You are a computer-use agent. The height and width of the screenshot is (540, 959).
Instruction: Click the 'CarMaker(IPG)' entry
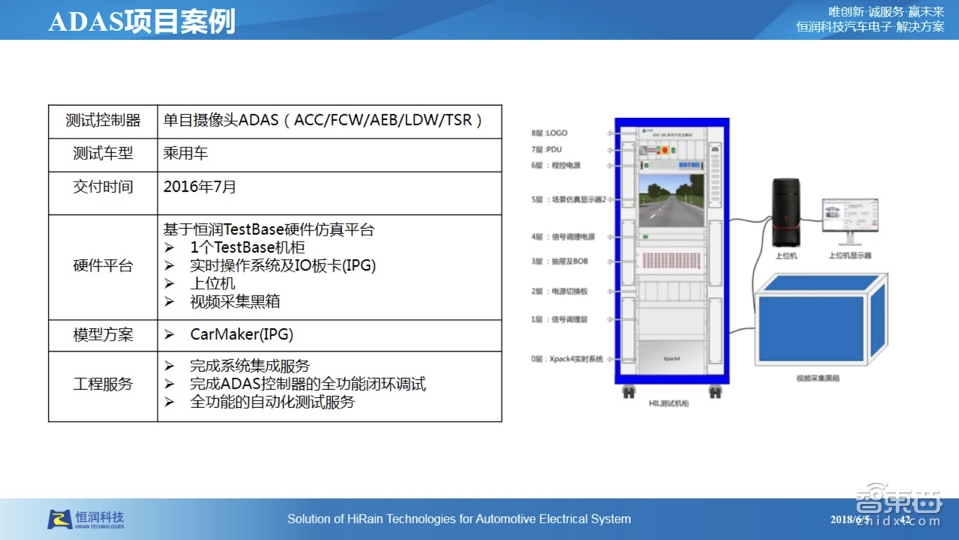242,335
